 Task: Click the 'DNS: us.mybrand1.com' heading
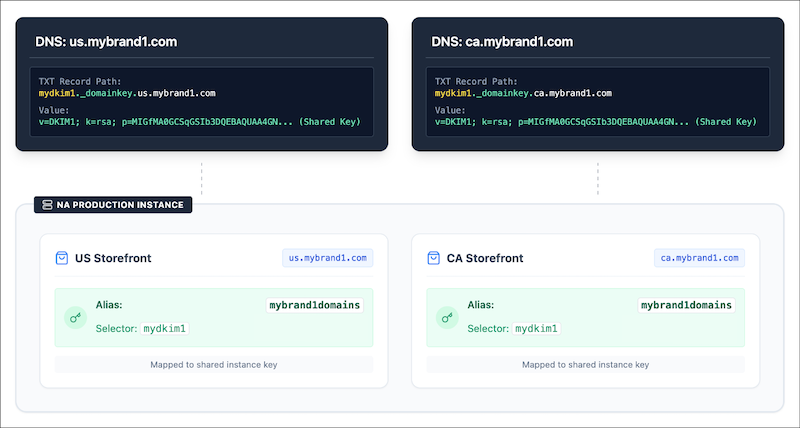click(x=106, y=42)
